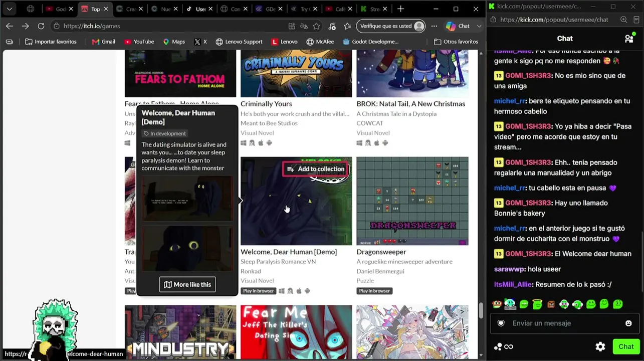Send message with the green Chat button
This screenshot has height=361, width=644.
pos(626,346)
